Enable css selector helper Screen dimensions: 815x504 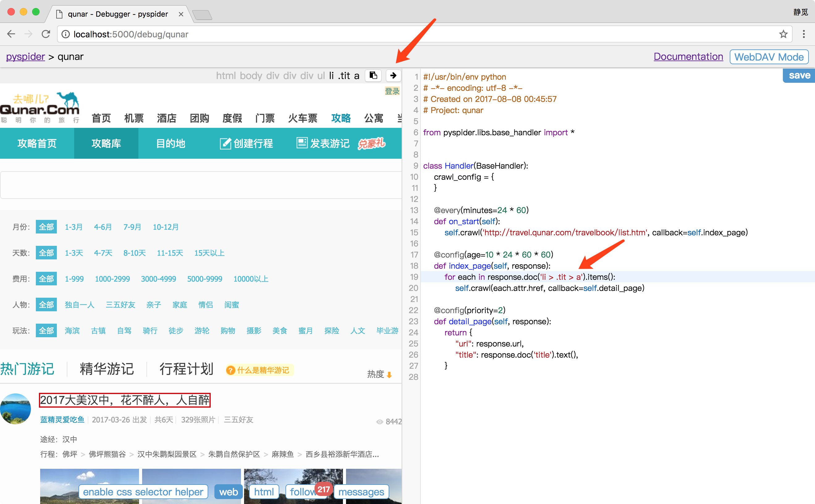tap(143, 492)
